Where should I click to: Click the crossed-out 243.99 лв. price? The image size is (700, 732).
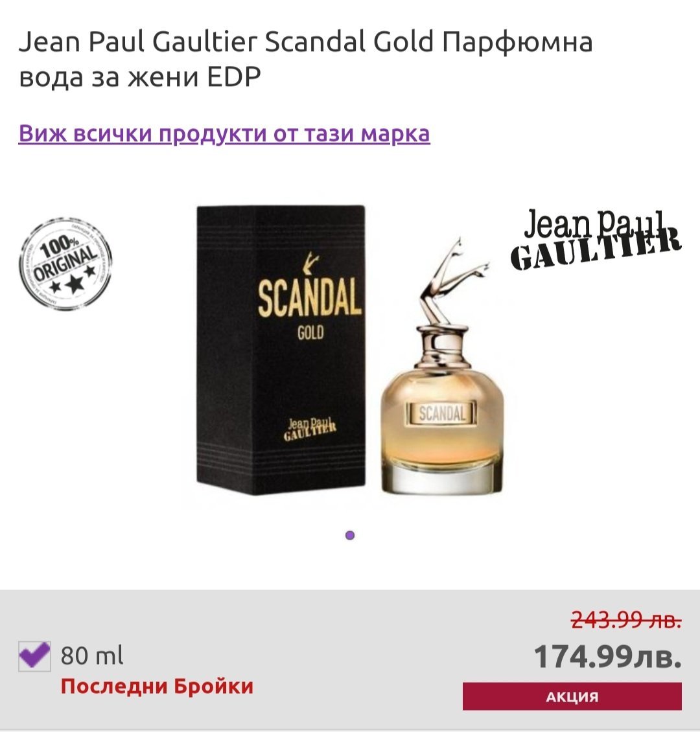point(626,621)
